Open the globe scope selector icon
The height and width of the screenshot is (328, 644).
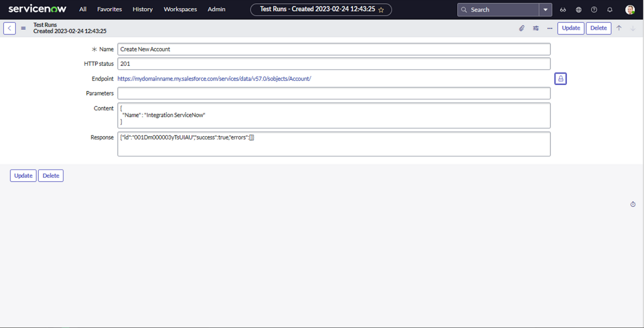point(579,10)
